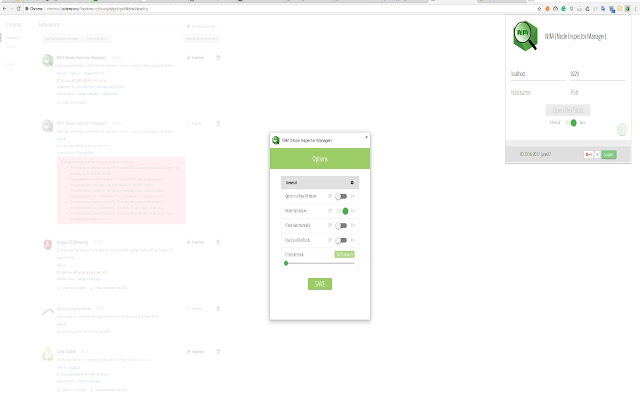Click the Clear Cache recycle icon

coord(48,354)
